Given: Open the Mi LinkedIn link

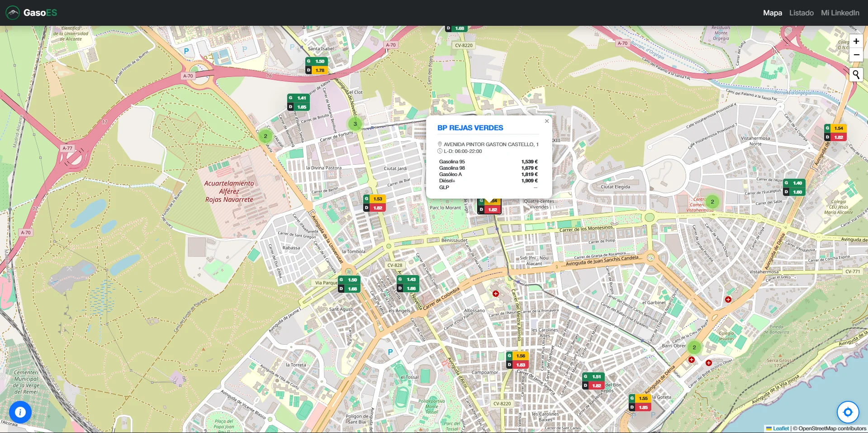Looking at the screenshot, I should (840, 13).
